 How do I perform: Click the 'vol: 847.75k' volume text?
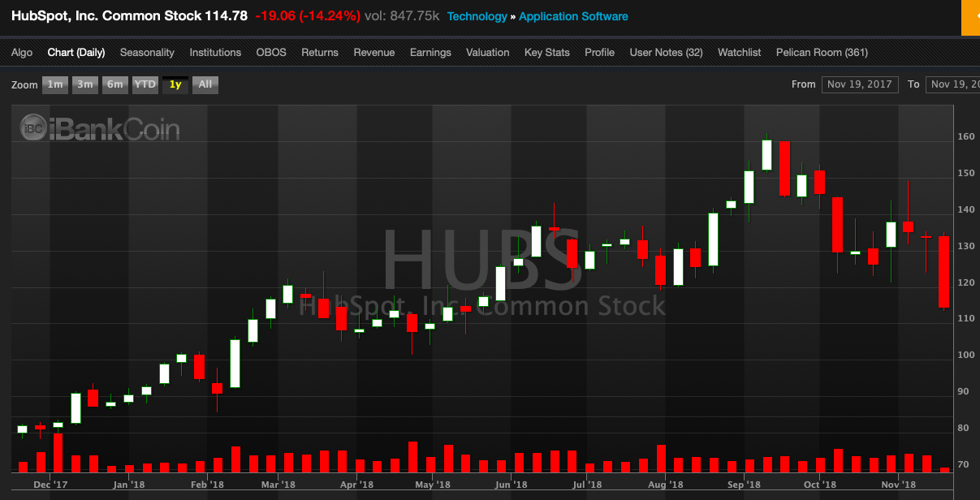tap(404, 16)
